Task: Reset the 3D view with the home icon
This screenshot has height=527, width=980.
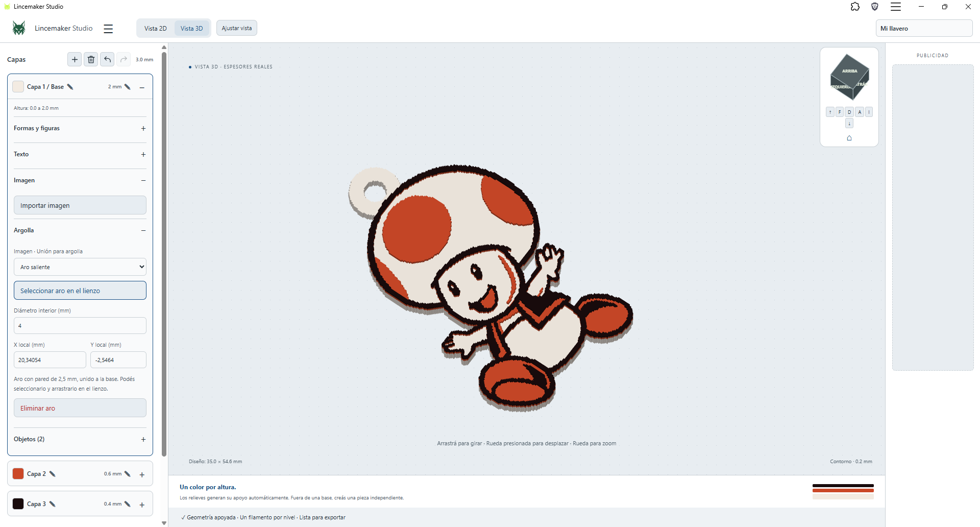Action: click(x=849, y=138)
